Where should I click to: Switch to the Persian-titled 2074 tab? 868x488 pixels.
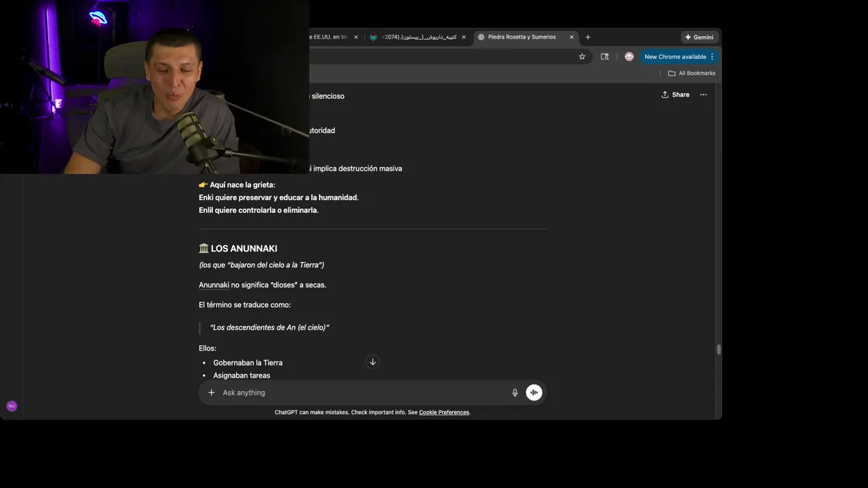419,37
